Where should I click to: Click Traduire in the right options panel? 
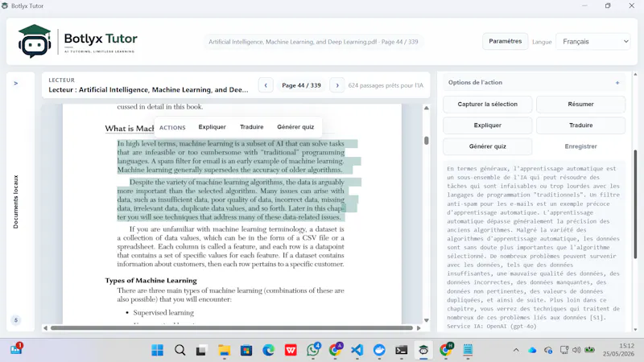coord(580,125)
